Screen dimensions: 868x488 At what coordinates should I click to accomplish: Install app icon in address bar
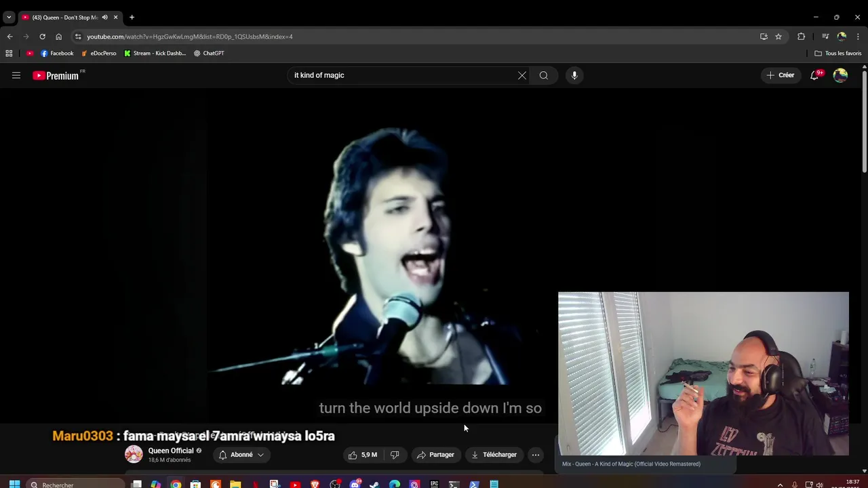764,37
